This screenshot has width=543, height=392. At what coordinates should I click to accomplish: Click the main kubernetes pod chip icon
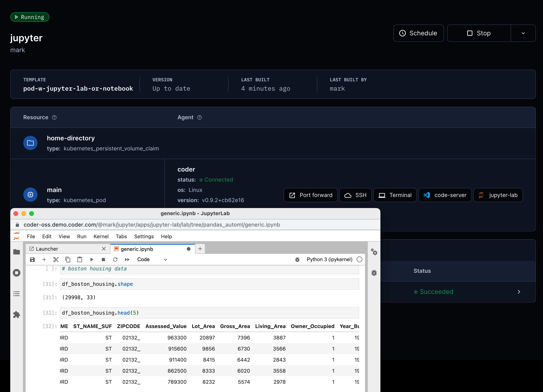[30, 195]
